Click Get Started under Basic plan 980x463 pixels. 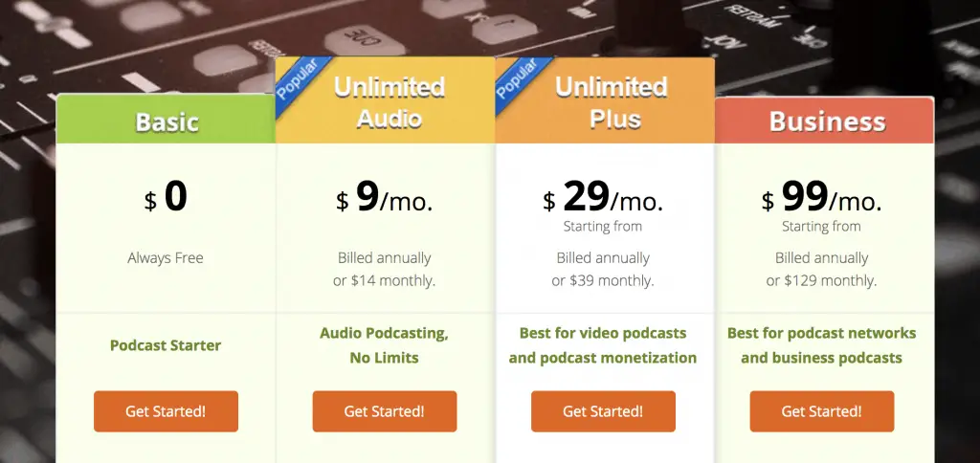click(x=166, y=411)
